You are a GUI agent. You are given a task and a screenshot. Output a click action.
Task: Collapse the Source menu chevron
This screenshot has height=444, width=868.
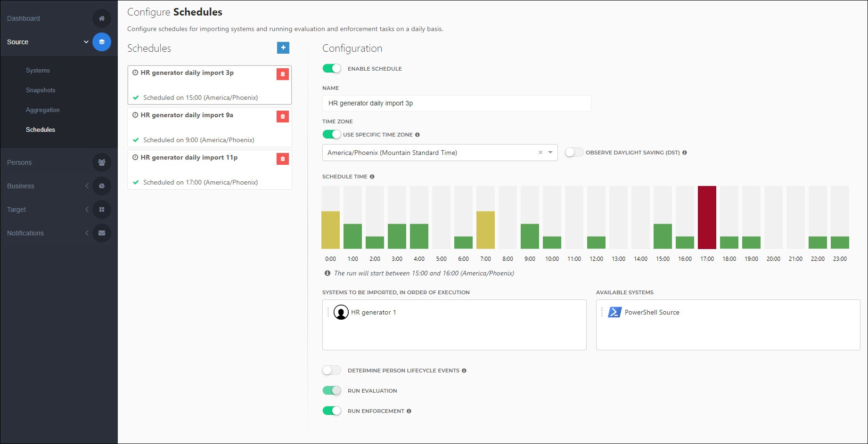pos(86,42)
